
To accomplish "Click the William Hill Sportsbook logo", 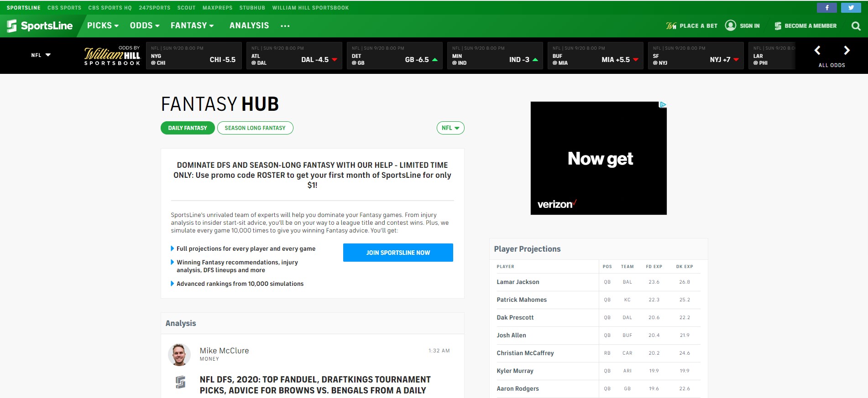I will (x=112, y=56).
